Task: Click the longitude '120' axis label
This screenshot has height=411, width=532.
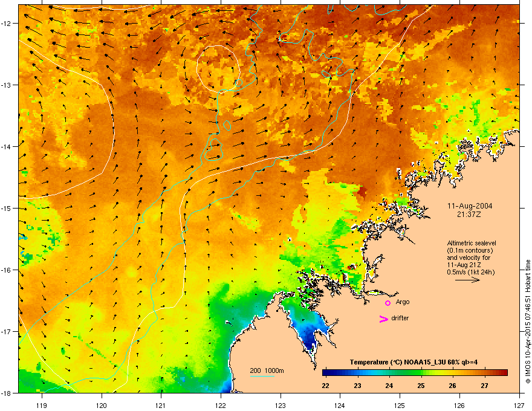Action: (x=102, y=405)
